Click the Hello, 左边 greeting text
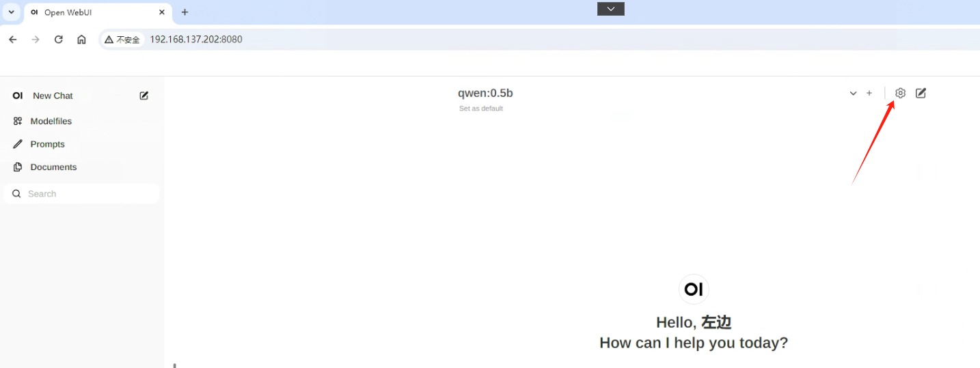Image resolution: width=980 pixels, height=368 pixels. (x=694, y=322)
